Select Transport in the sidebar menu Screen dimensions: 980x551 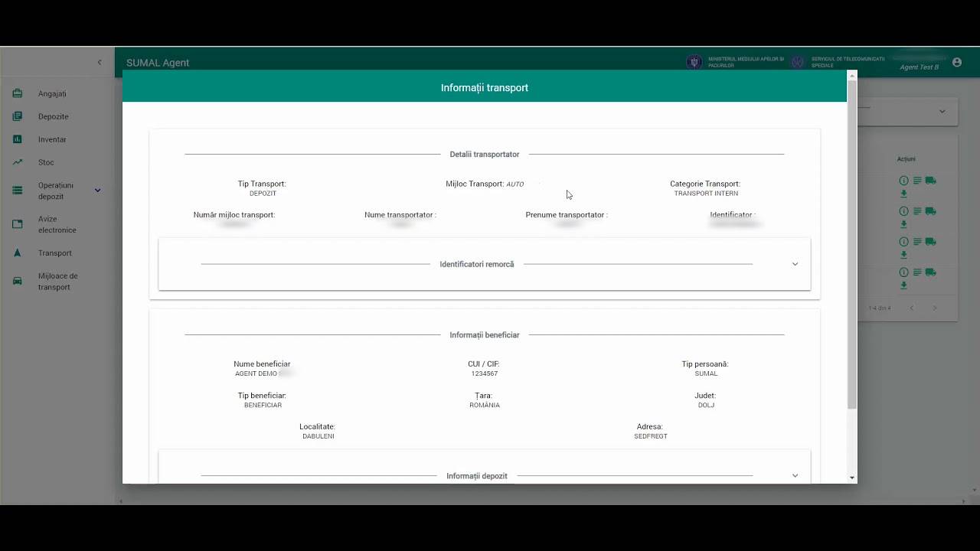54,253
